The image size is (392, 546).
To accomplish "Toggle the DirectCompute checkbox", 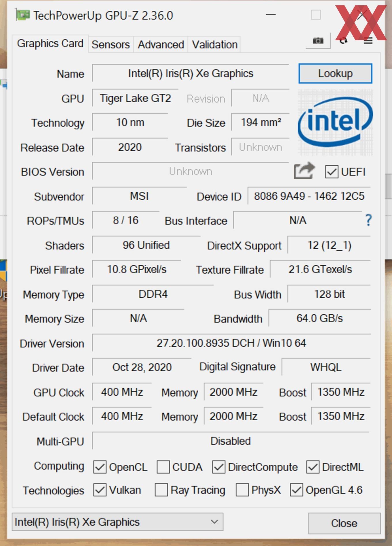I will point(218,467).
